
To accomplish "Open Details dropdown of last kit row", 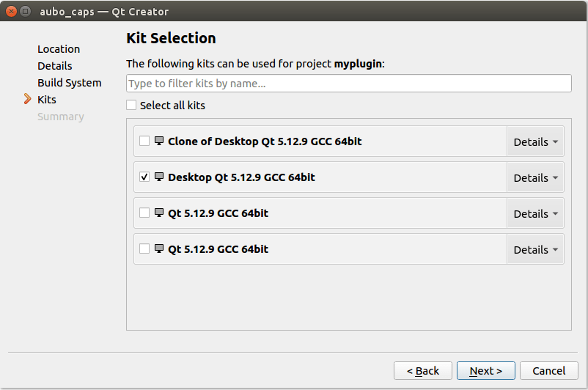I will (535, 249).
